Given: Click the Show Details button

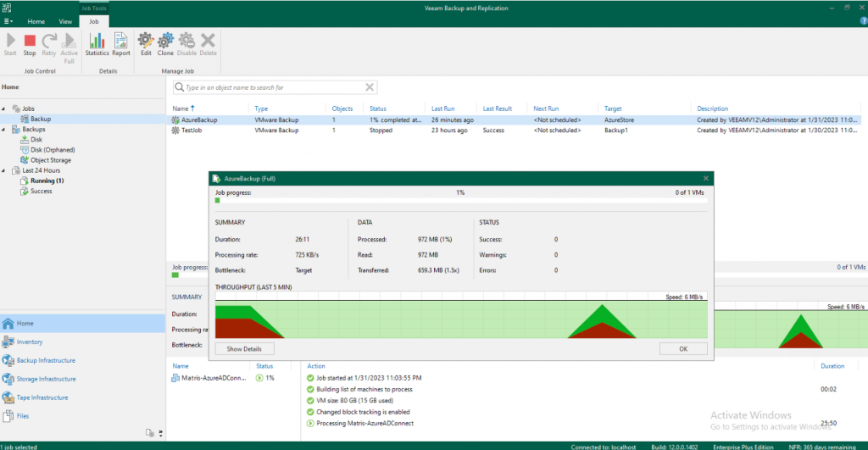Looking at the screenshot, I should 244,348.
